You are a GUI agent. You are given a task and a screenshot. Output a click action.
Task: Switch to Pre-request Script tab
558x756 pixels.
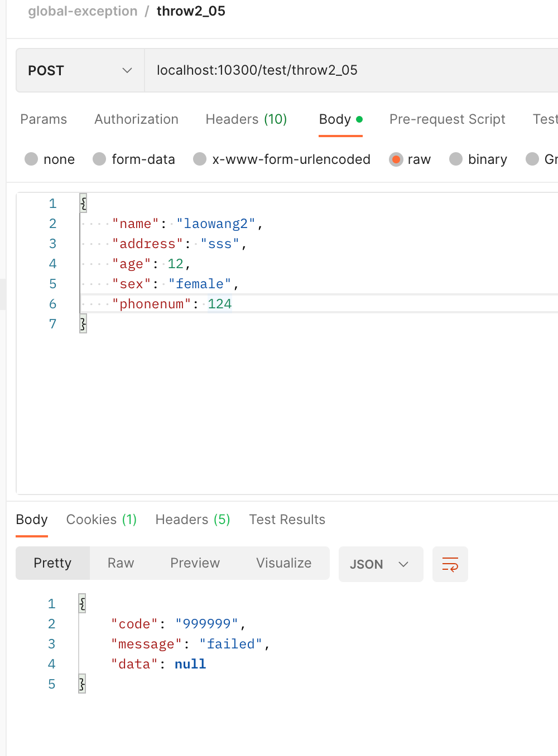tap(447, 119)
